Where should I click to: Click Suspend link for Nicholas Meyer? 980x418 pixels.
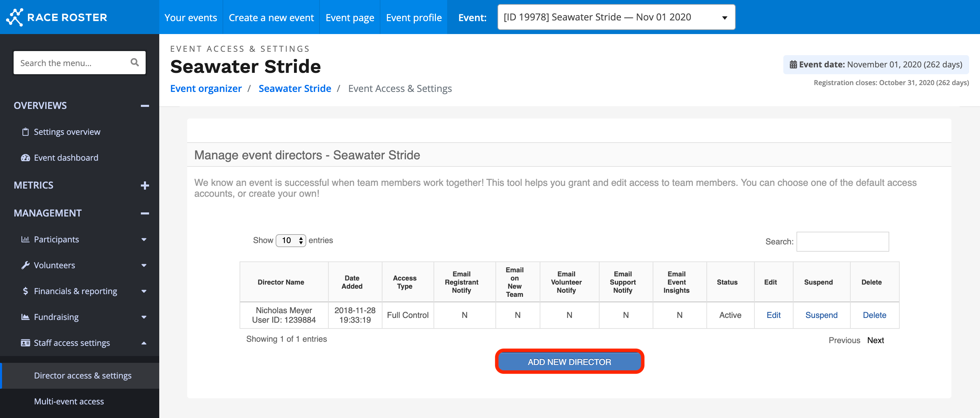[x=821, y=315]
